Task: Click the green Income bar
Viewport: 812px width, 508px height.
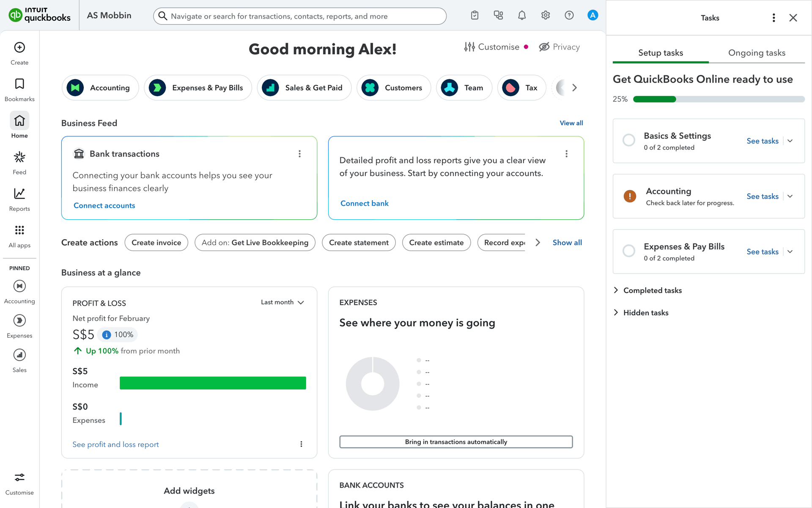Action: point(213,383)
